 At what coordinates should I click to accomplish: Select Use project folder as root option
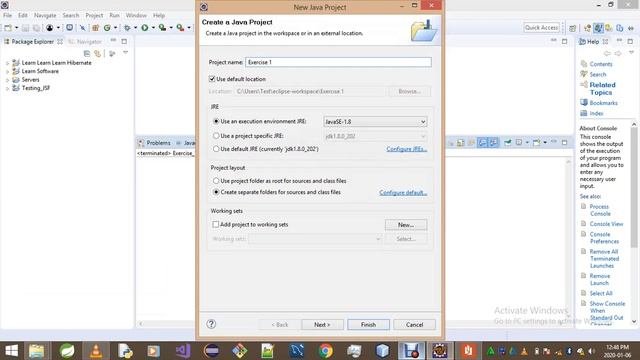216,180
